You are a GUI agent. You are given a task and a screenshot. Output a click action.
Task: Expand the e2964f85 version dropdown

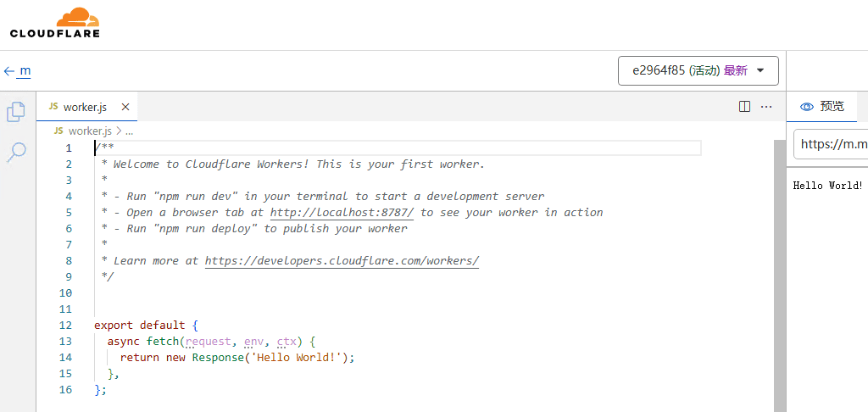698,71
